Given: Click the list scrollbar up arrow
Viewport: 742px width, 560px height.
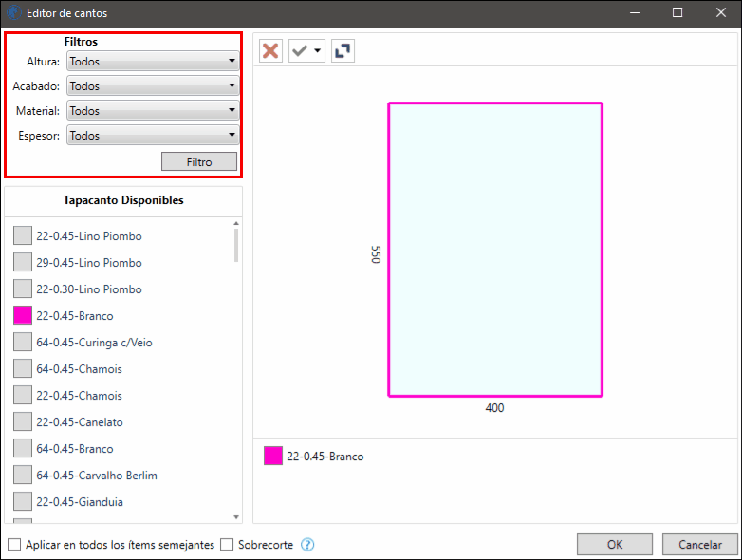Looking at the screenshot, I should 236,223.
